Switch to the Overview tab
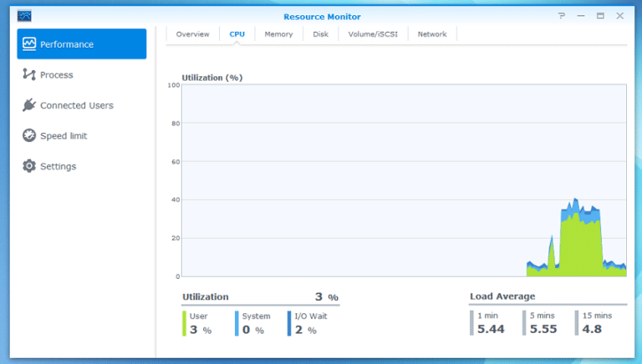 (x=192, y=34)
